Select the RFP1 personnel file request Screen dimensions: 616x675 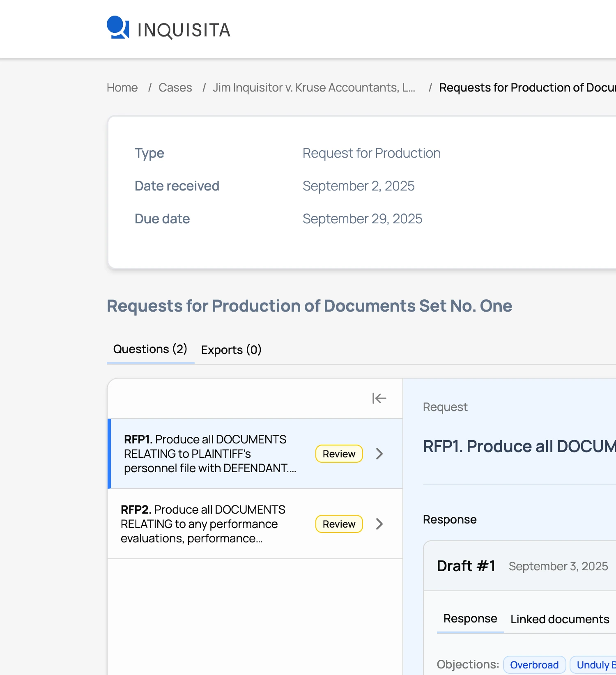pos(209,454)
